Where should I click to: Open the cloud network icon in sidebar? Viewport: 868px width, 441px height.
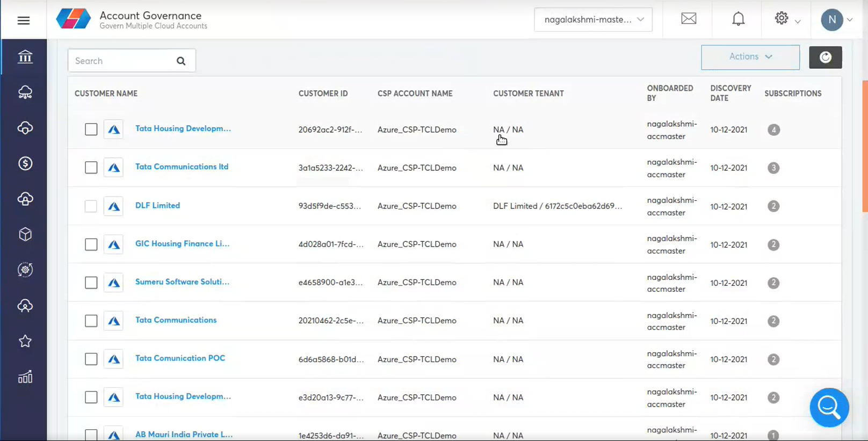(25, 92)
